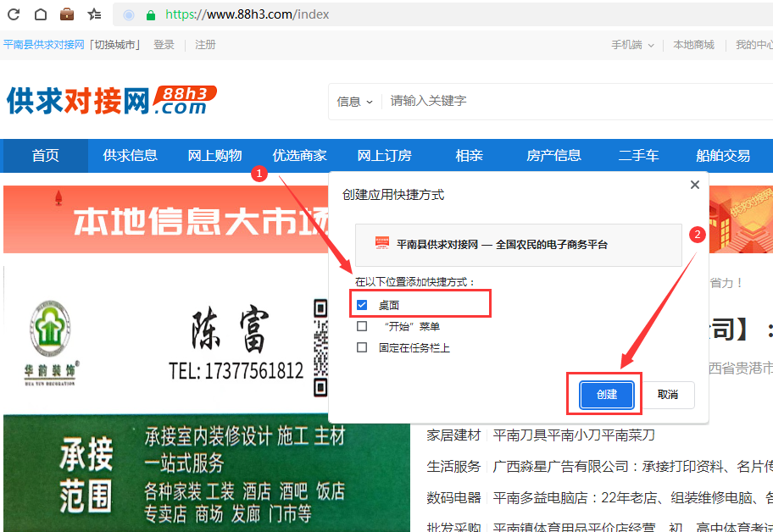Image resolution: width=773 pixels, height=532 pixels.
Task: Click the 创建 button
Action: pos(606,395)
